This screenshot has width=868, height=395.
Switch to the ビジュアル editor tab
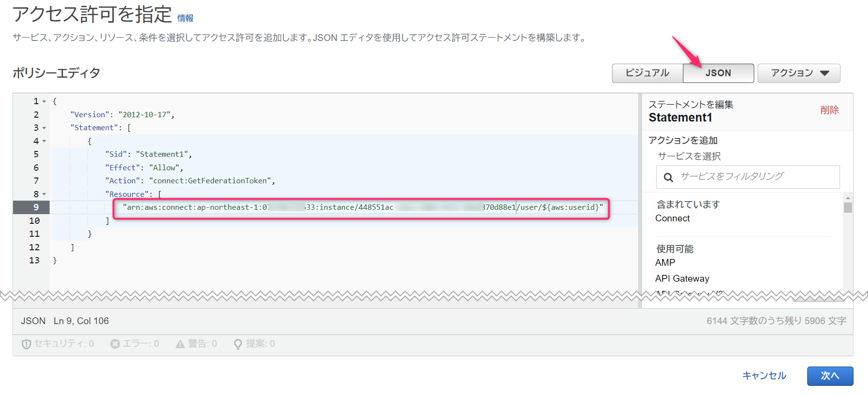(647, 73)
